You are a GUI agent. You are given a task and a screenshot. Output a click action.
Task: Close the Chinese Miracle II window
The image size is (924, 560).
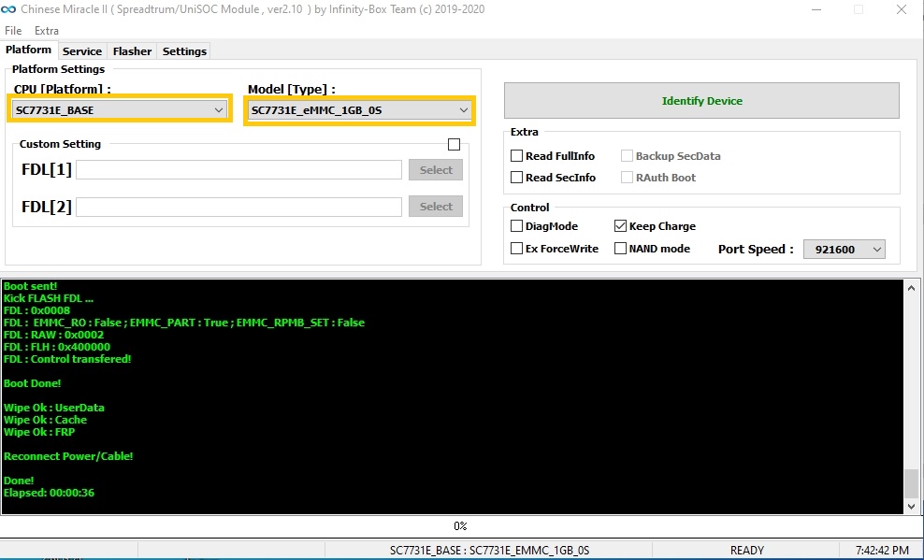(902, 9)
